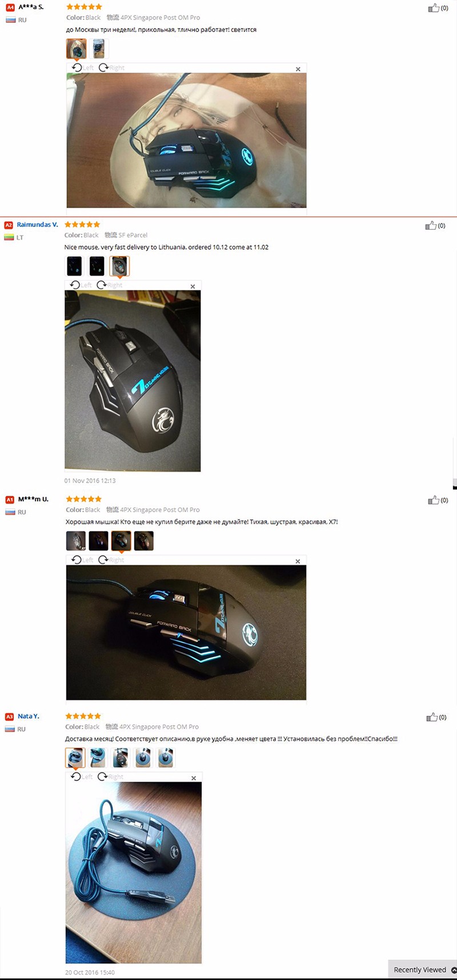Click the enlarged mouse photo in M***m U.'s review

(x=186, y=632)
